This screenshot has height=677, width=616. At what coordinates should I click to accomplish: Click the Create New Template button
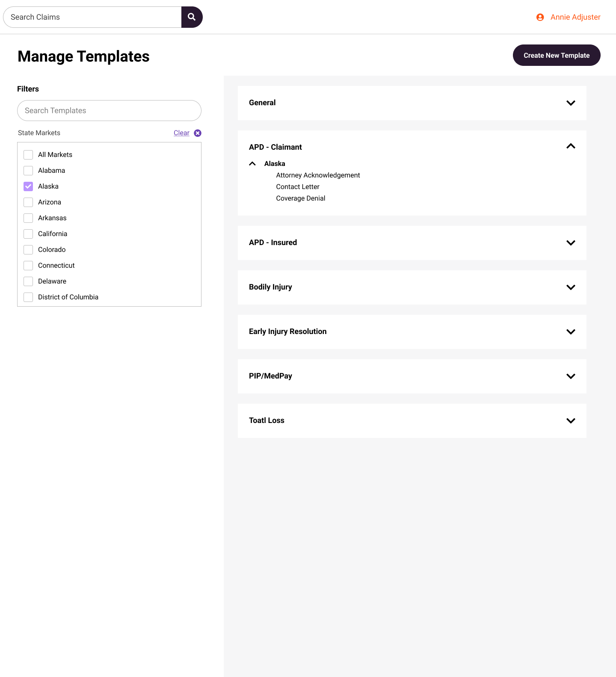click(557, 55)
